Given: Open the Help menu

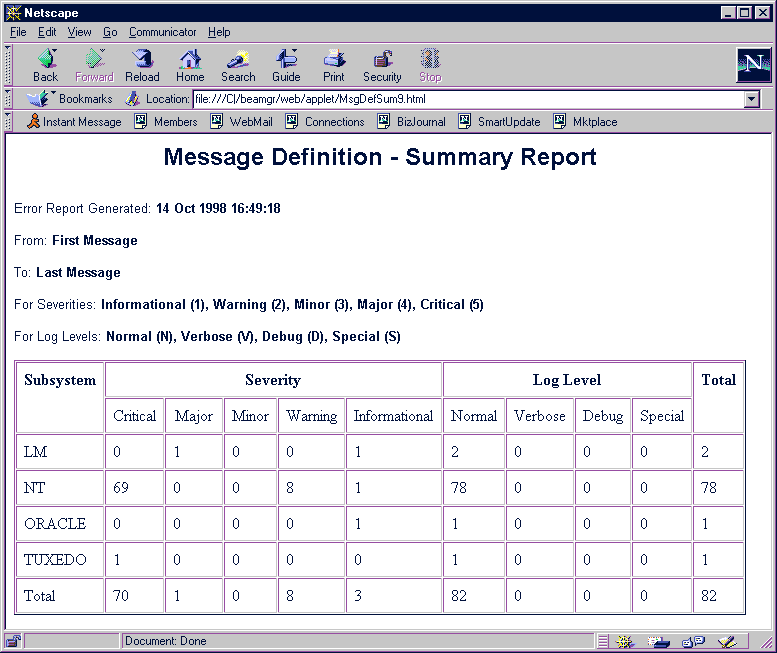Looking at the screenshot, I should (219, 32).
